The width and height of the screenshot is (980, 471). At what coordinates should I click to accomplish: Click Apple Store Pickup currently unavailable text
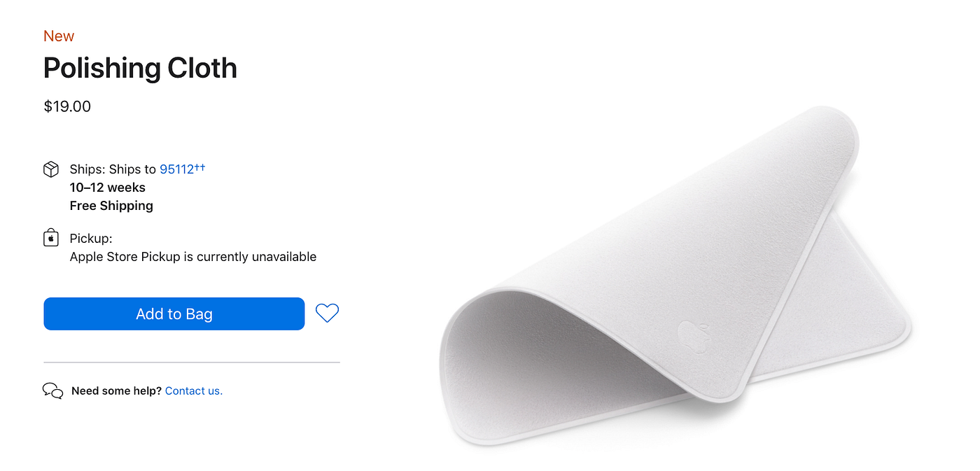pos(193,257)
